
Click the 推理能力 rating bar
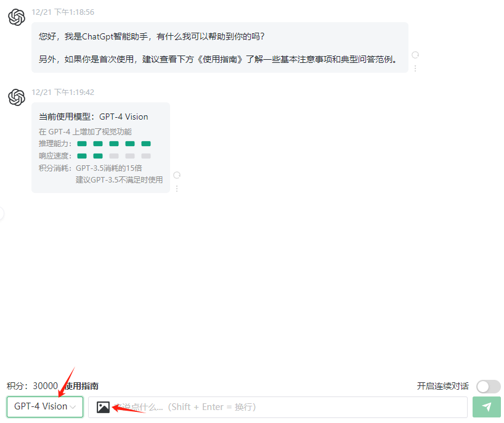tap(113, 144)
